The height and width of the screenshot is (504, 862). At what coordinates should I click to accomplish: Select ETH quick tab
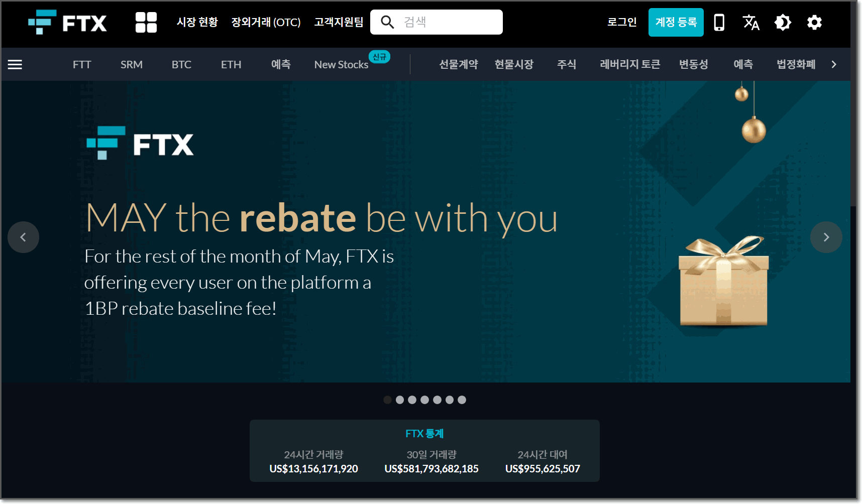tap(231, 64)
